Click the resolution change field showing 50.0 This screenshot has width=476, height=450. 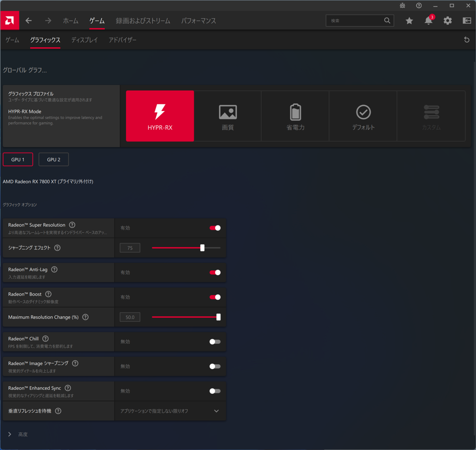point(130,317)
